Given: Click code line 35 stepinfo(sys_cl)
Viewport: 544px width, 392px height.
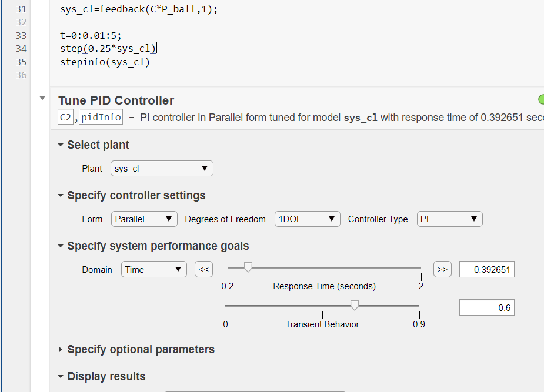Looking at the screenshot, I should [x=105, y=62].
